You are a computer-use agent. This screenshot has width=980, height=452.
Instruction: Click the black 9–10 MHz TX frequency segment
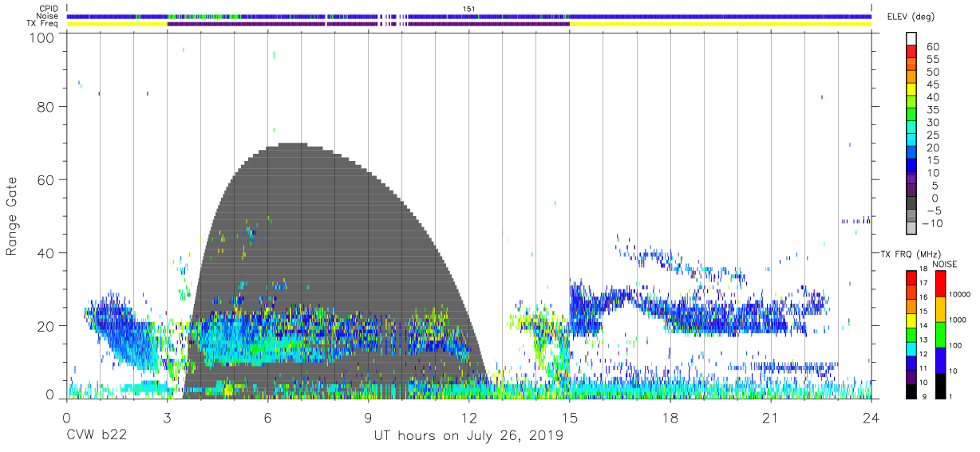click(911, 391)
